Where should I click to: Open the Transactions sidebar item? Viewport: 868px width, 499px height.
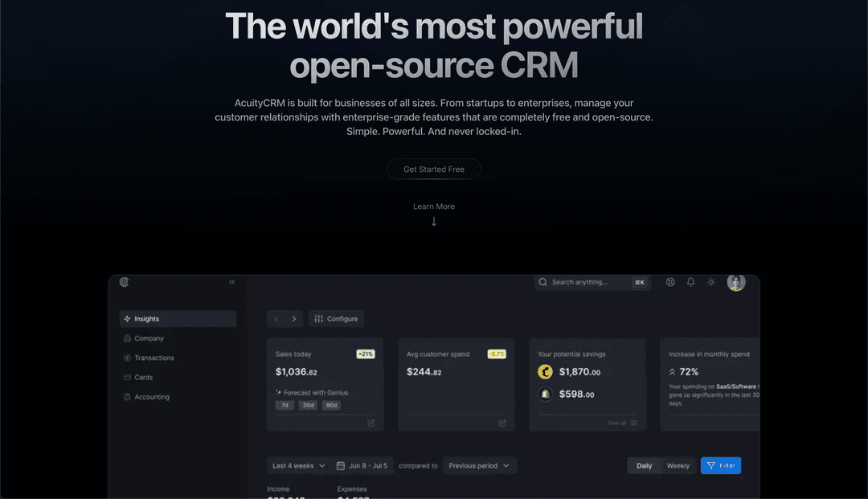click(x=178, y=358)
